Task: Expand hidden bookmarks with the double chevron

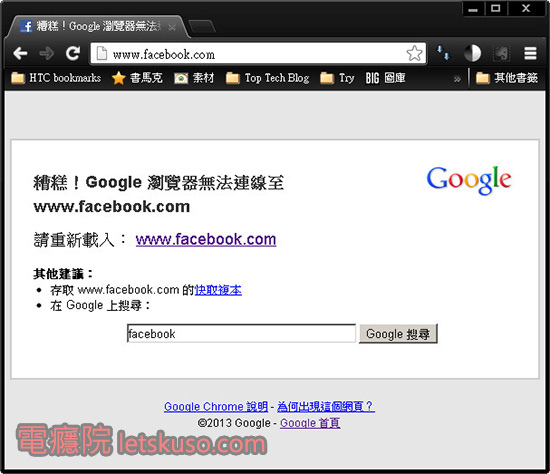Action: pyautogui.click(x=457, y=79)
